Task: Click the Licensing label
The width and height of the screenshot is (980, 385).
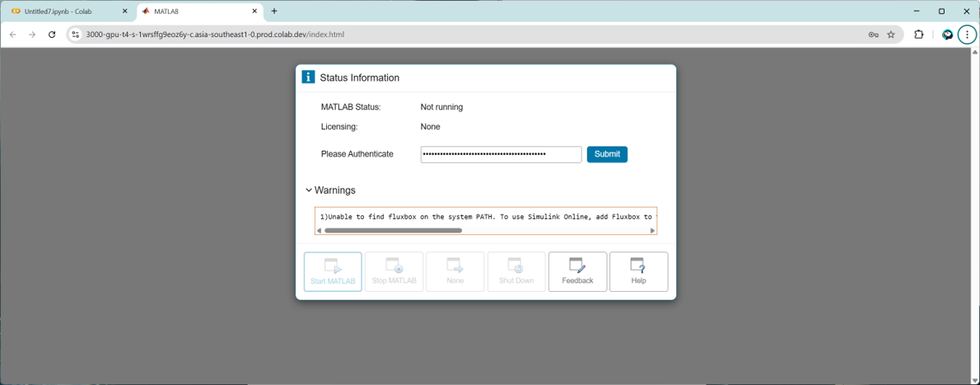Action: (x=339, y=126)
